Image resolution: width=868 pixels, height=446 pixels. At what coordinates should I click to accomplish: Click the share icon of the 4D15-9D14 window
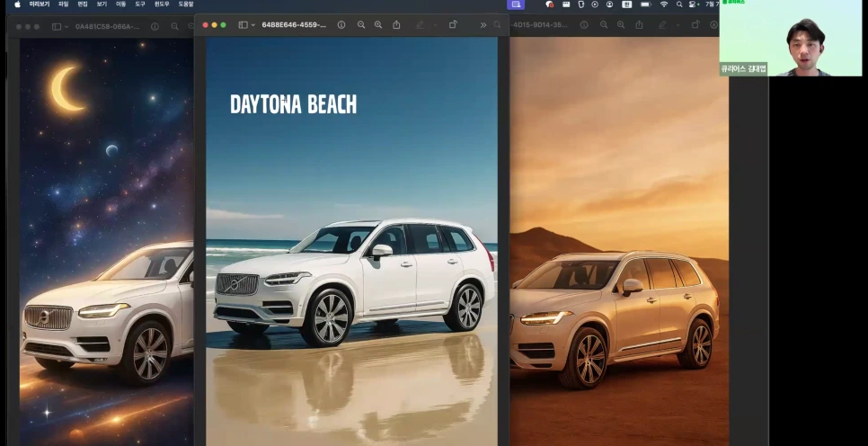click(x=638, y=25)
